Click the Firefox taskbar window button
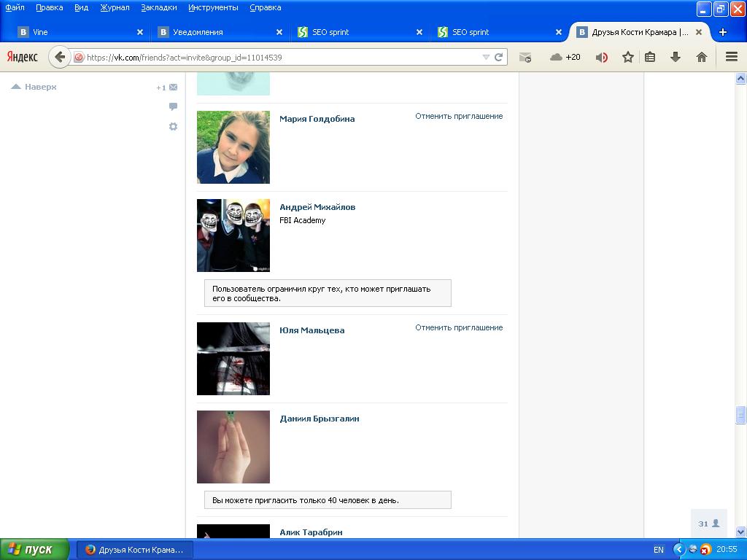Viewport: 747px width, 560px height. (x=135, y=550)
